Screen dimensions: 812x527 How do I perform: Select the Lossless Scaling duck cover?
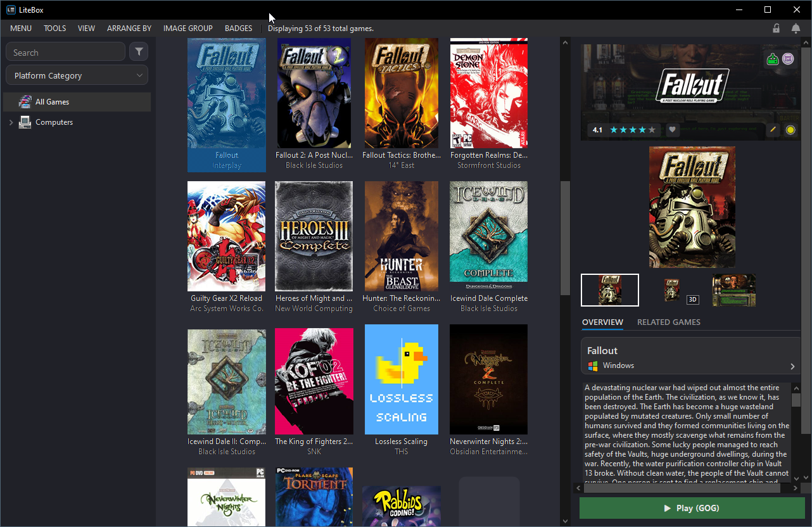point(402,379)
